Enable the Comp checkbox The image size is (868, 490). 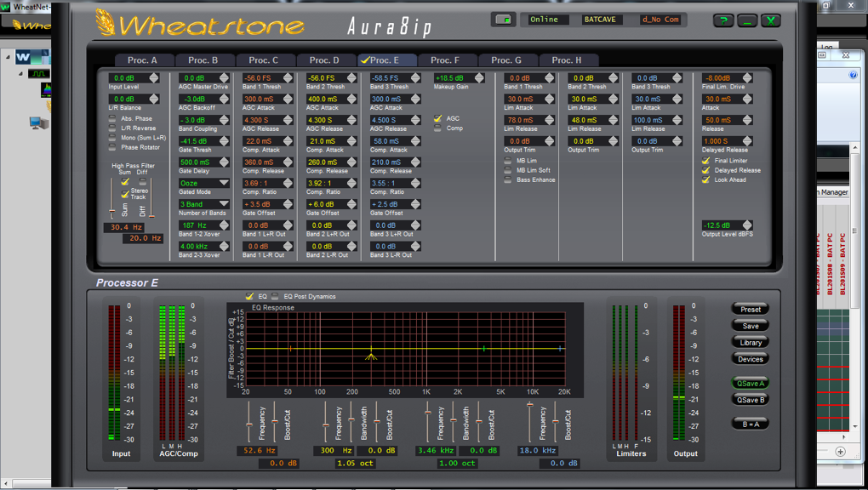point(438,128)
